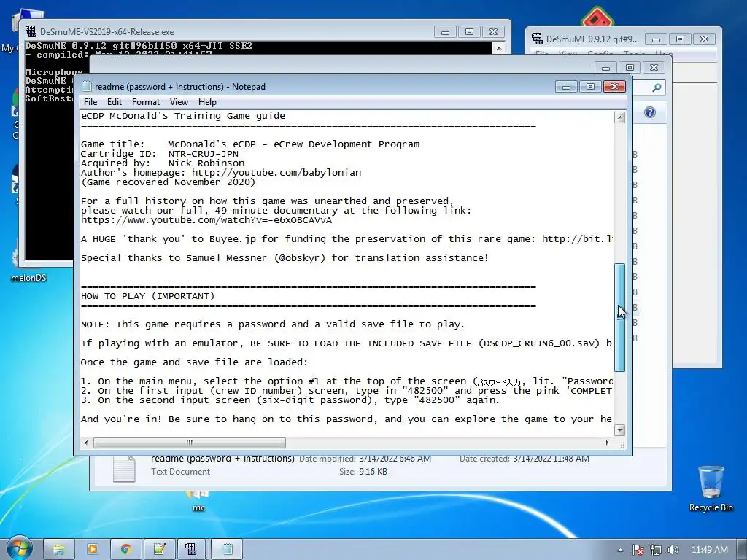The width and height of the screenshot is (747, 560).
Task: Click the Explorer search magnifier icon
Action: pos(657,87)
